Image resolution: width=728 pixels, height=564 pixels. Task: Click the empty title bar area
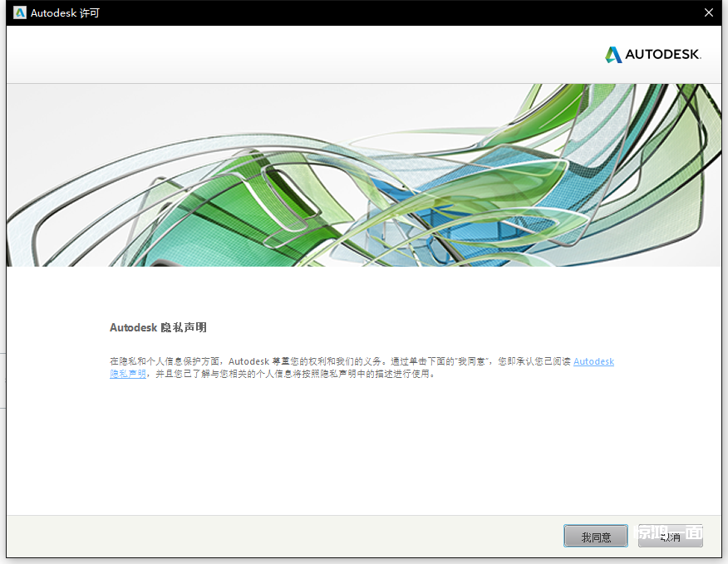click(374, 13)
